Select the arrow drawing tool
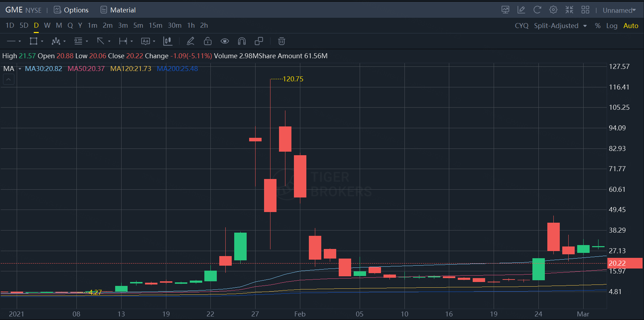 click(101, 41)
